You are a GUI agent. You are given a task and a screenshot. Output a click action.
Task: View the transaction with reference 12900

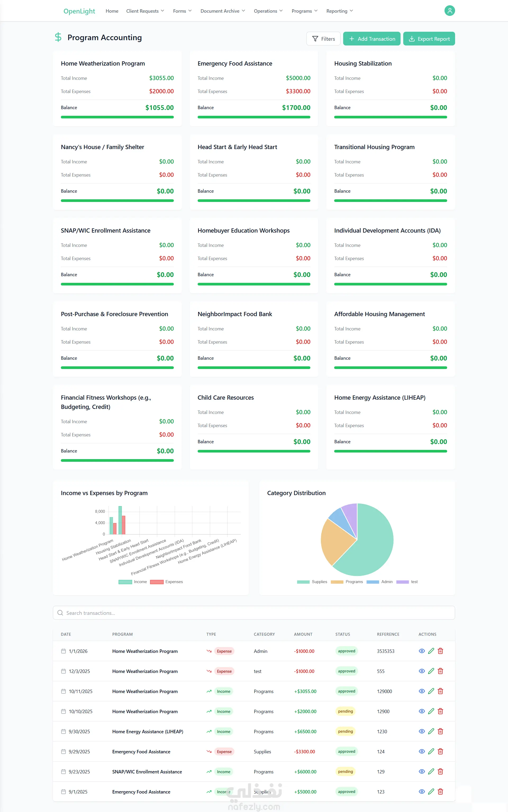coord(422,711)
